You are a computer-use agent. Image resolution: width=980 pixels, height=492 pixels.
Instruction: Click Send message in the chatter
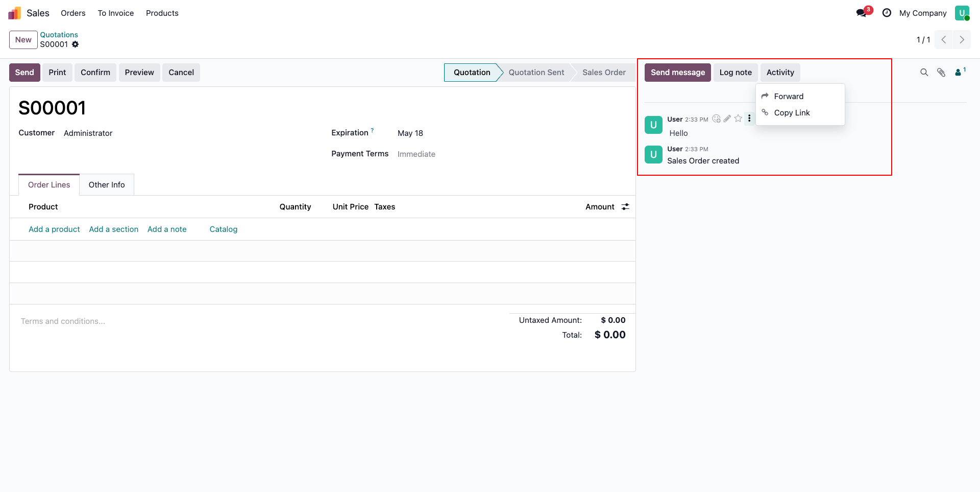(678, 73)
